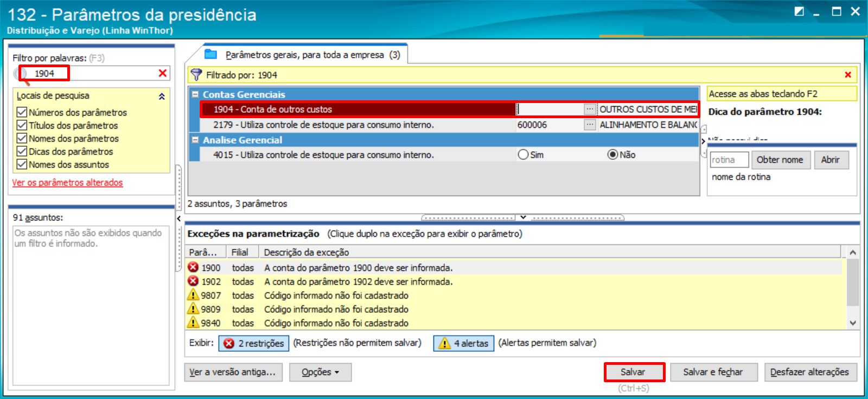Click the 'rotina' input field
This screenshot has height=399, width=868.
click(x=729, y=160)
